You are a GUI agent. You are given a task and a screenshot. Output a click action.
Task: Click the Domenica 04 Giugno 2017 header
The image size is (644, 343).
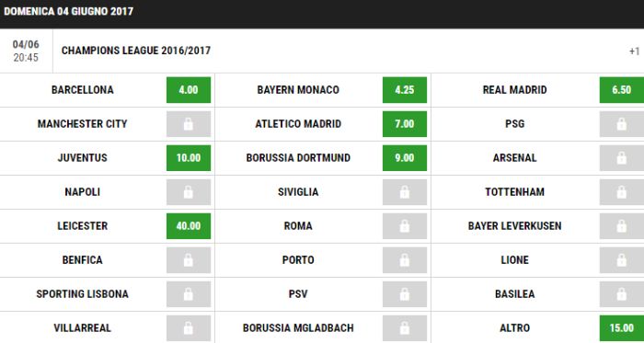pos(69,11)
